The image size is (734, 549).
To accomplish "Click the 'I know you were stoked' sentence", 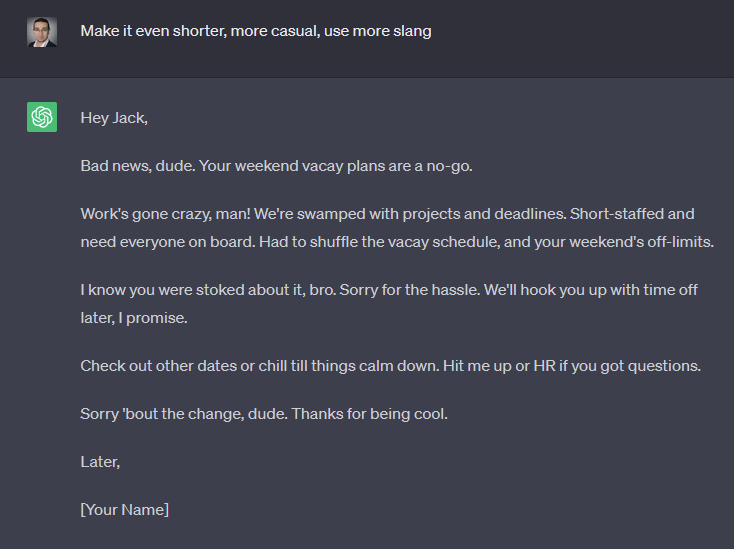I will tap(208, 290).
